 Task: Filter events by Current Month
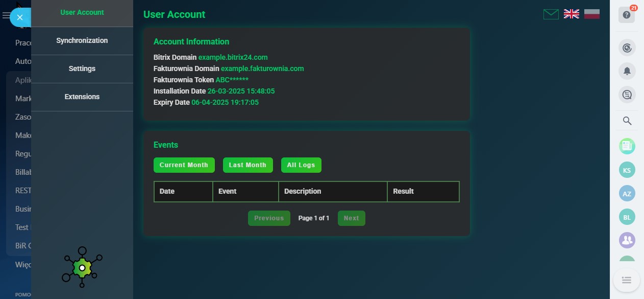pyautogui.click(x=184, y=165)
